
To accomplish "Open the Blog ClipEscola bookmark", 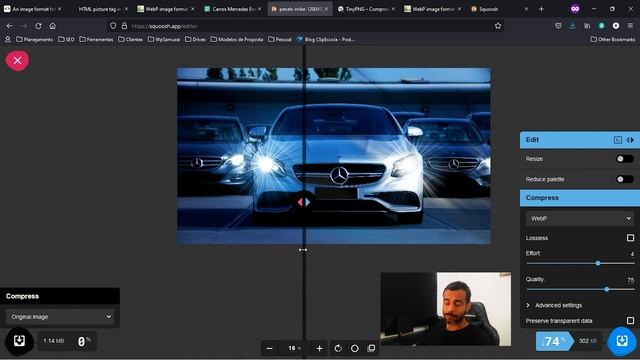I will (x=326, y=40).
